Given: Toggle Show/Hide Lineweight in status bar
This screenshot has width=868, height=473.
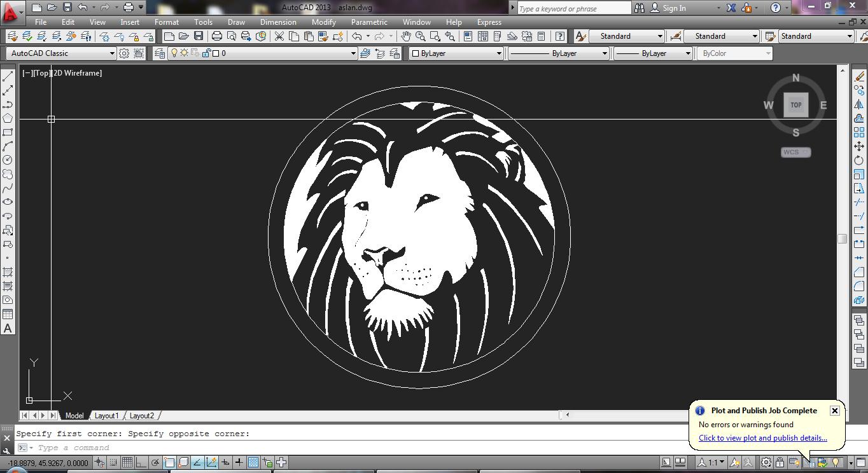Looking at the screenshot, I should coord(239,462).
